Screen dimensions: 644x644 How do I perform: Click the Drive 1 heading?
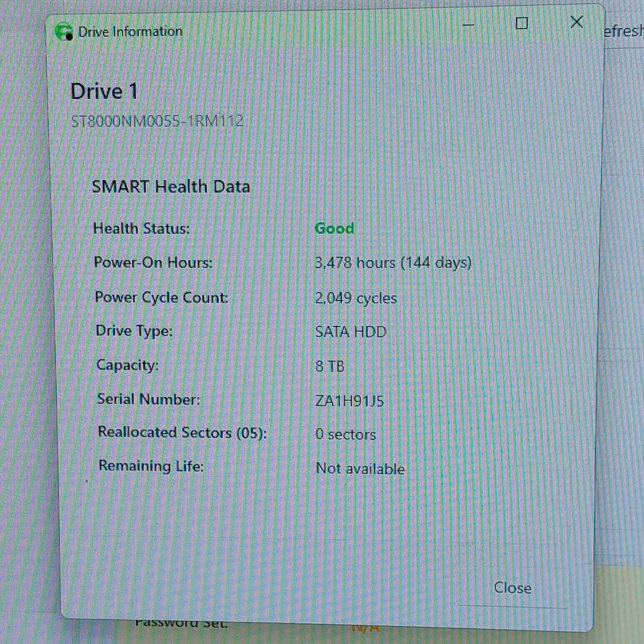[x=104, y=91]
